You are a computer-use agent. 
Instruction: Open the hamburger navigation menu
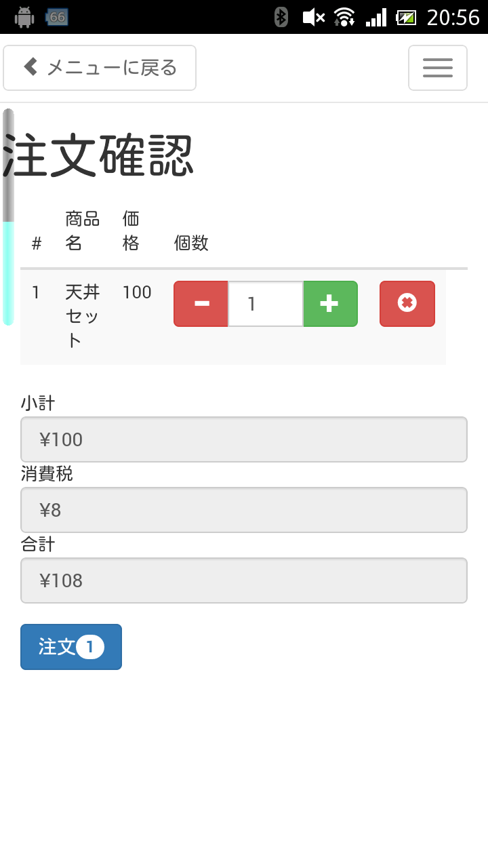tap(438, 68)
